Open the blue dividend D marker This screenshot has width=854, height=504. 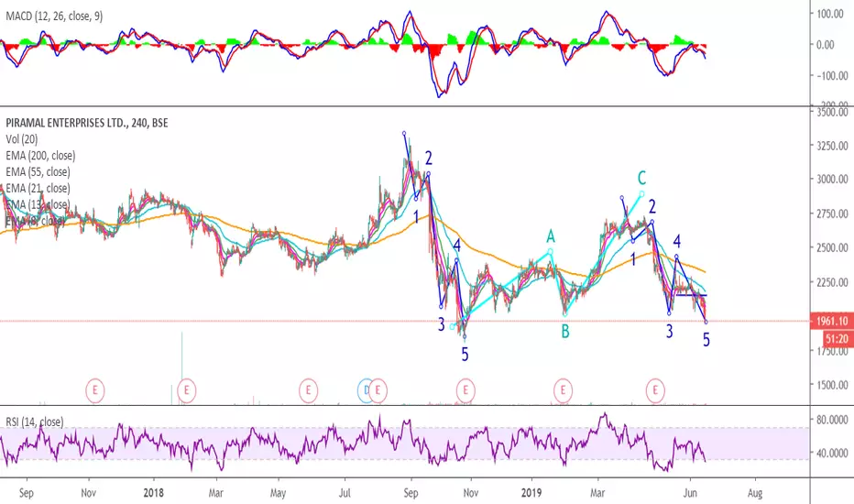coord(366,390)
